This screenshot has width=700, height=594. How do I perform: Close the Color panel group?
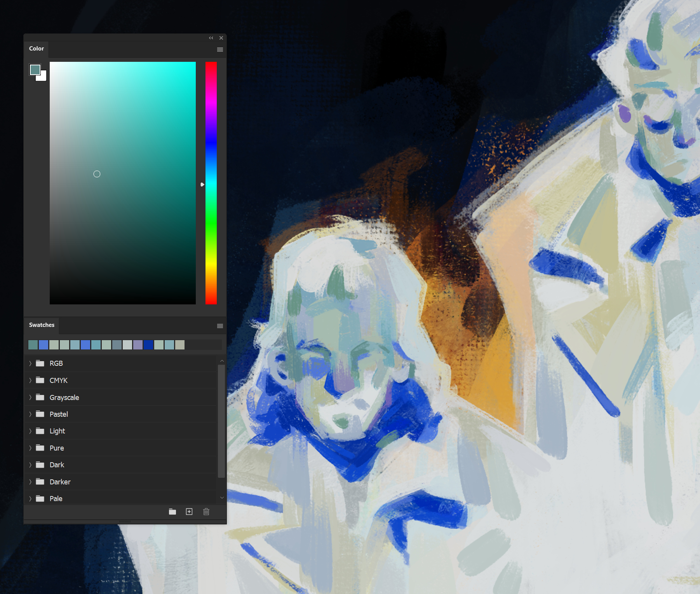[x=221, y=38]
